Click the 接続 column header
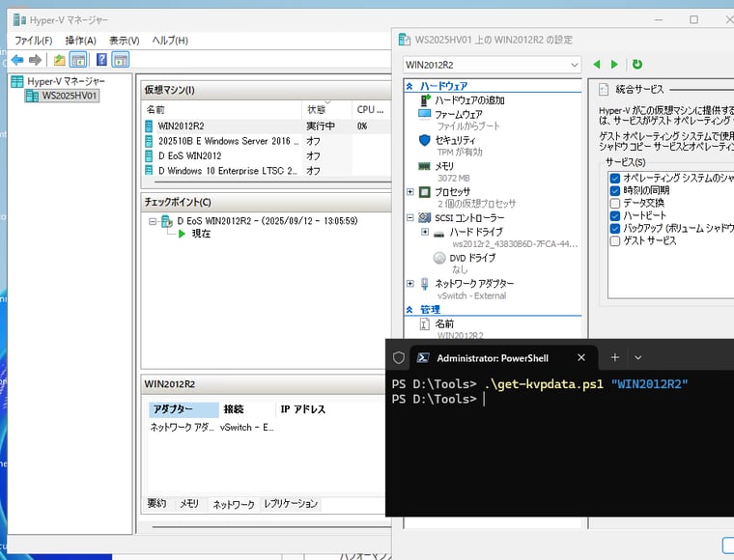734x560 pixels. (246, 409)
